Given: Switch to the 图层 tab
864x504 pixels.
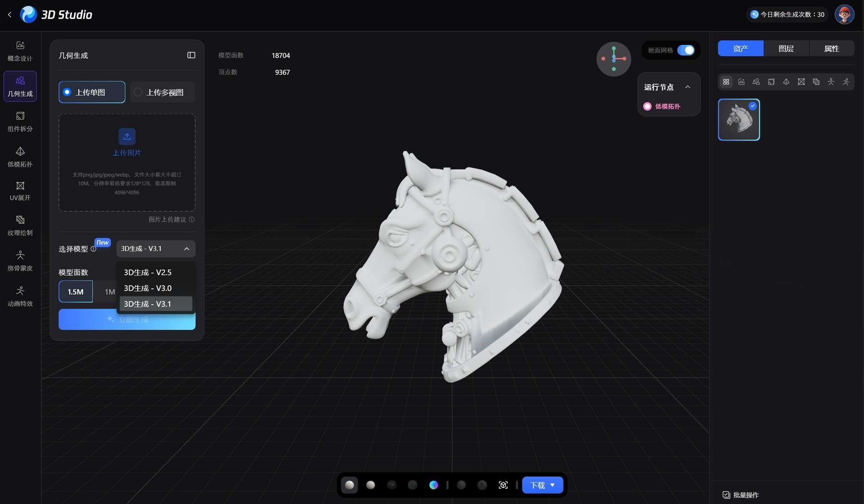Looking at the screenshot, I should pyautogui.click(x=786, y=49).
